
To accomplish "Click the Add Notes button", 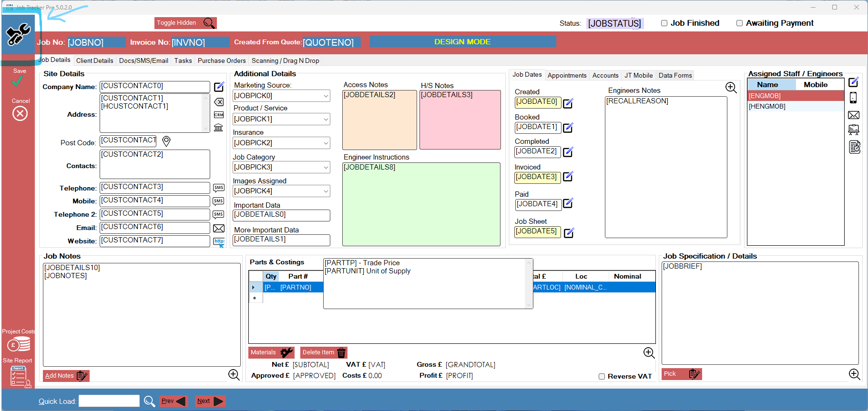I will click(66, 376).
